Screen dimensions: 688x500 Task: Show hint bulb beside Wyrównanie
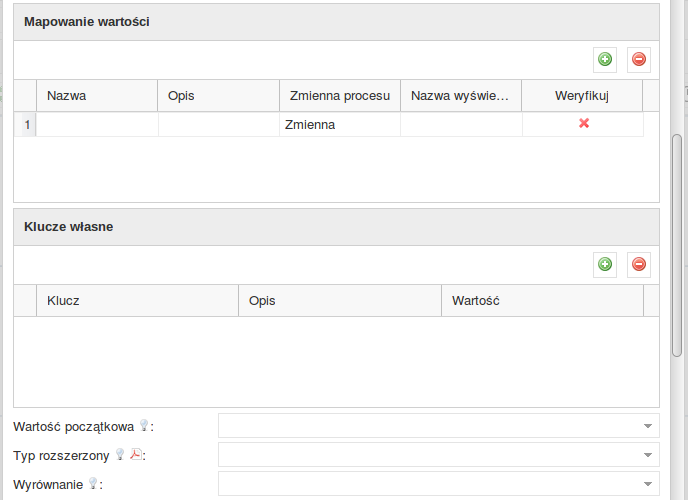tap(93, 484)
